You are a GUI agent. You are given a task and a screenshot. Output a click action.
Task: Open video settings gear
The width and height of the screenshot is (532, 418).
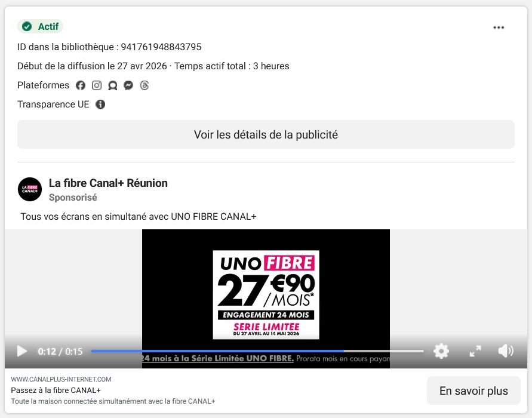441,351
